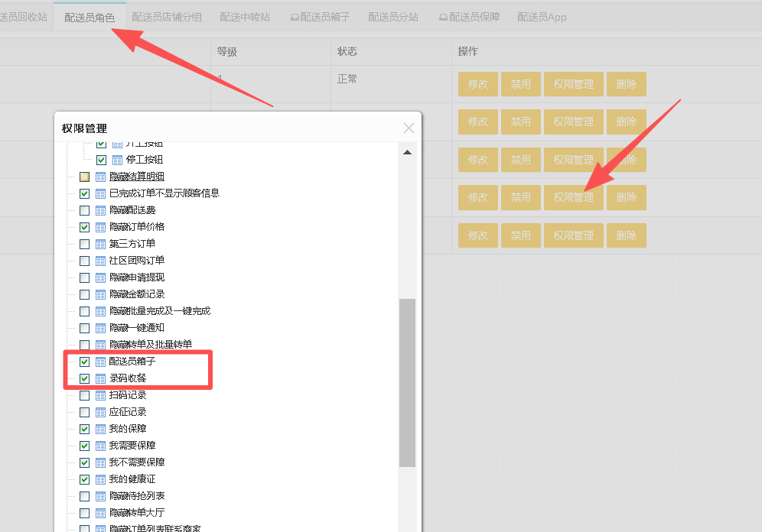Viewport: 762px width, 532px height.
Task: Select the 已完成订单不显示顾客信息 tree item
Action: tap(164, 193)
